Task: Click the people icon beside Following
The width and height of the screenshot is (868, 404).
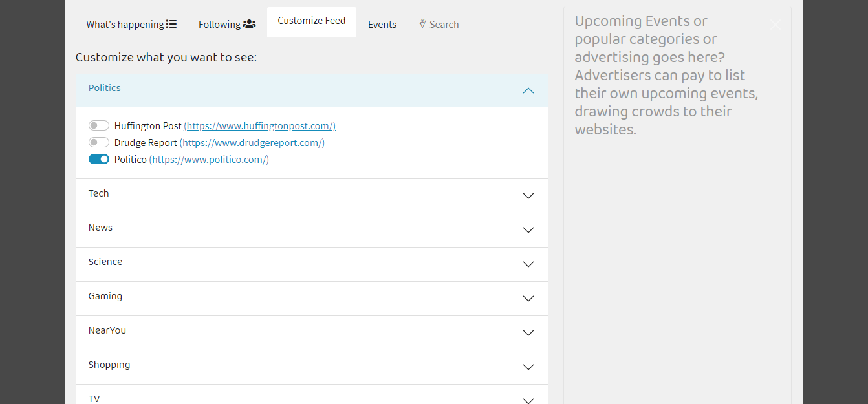Action: tap(249, 24)
